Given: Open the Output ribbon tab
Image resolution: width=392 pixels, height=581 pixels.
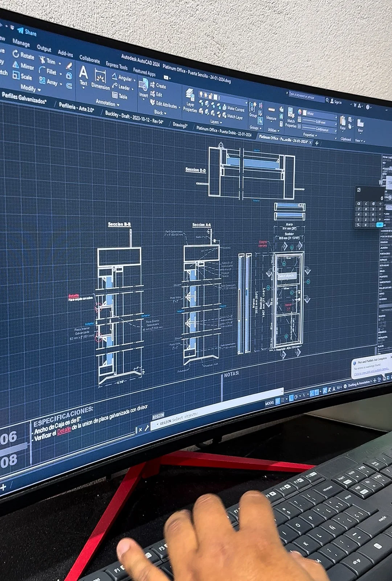Looking at the screenshot, I should click(44, 48).
